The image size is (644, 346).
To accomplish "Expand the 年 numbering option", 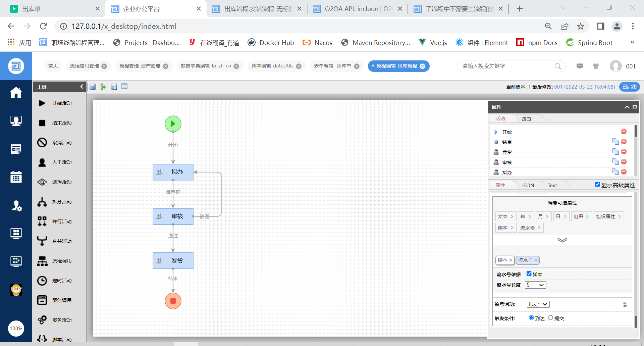I will [526, 216].
